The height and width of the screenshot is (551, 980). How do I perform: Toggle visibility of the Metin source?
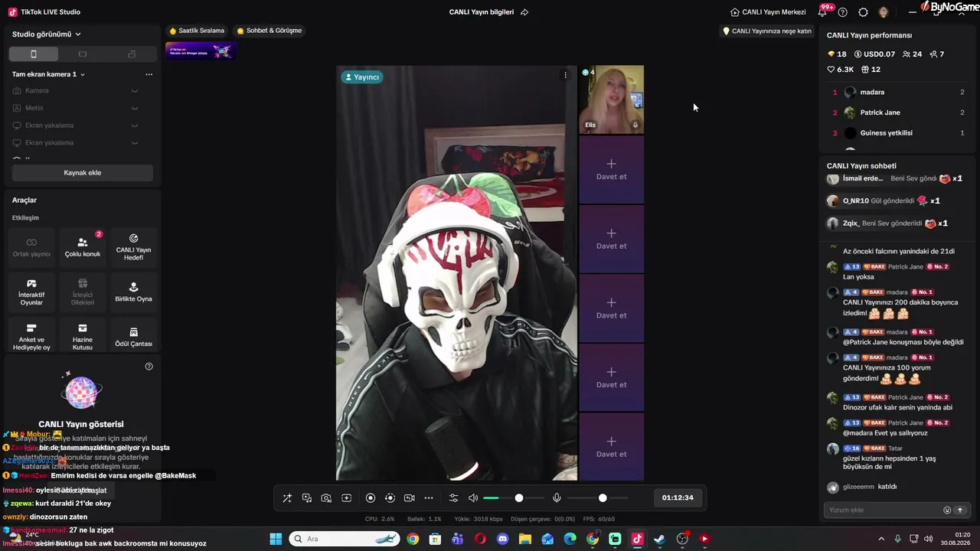point(135,108)
